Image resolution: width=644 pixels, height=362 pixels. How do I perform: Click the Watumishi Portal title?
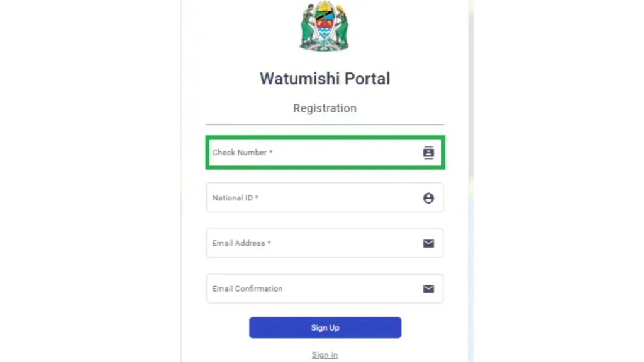[x=325, y=79]
